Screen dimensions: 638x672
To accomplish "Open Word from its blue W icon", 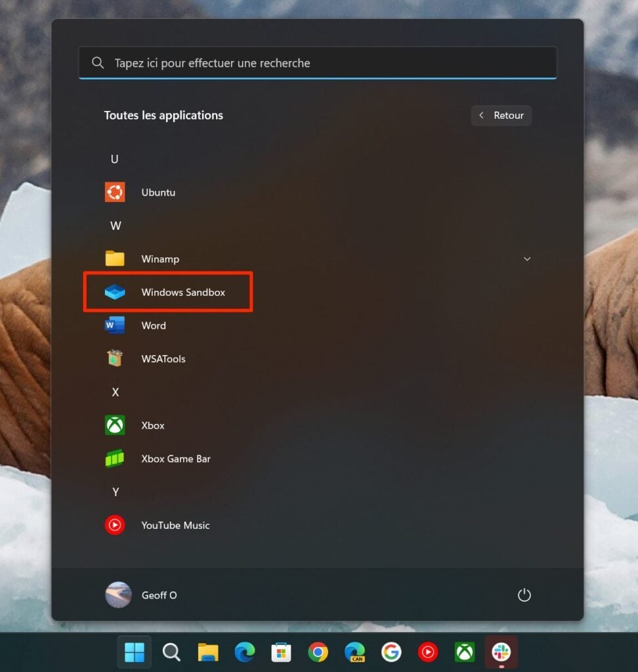I will click(x=115, y=325).
